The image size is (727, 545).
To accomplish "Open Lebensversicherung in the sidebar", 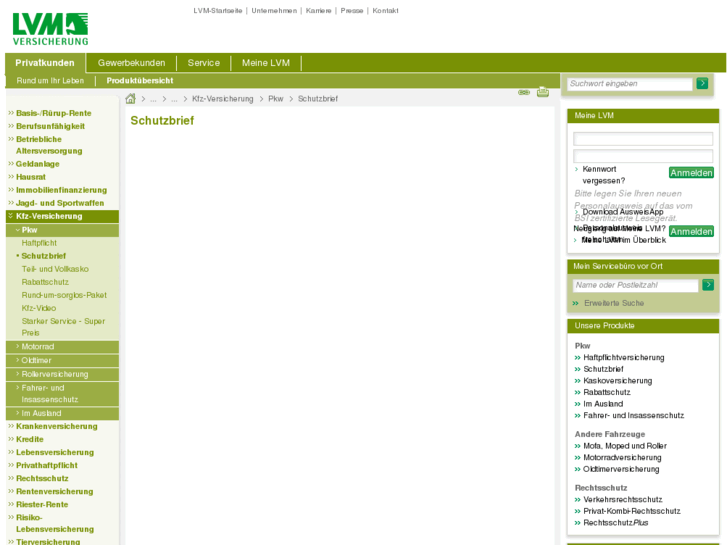I will coord(55,452).
